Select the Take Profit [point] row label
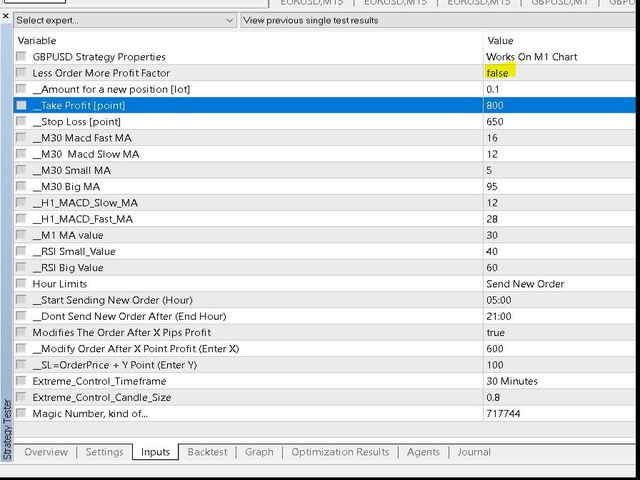The image size is (640, 480). pyautogui.click(x=79, y=105)
